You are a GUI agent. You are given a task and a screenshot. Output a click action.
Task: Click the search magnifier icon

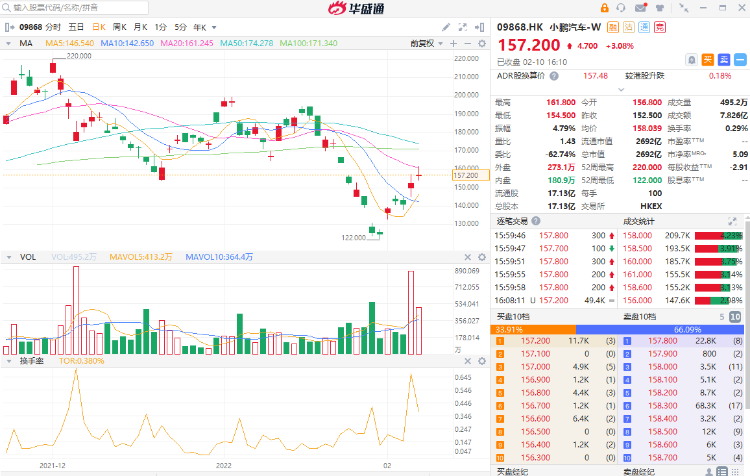pos(6,8)
